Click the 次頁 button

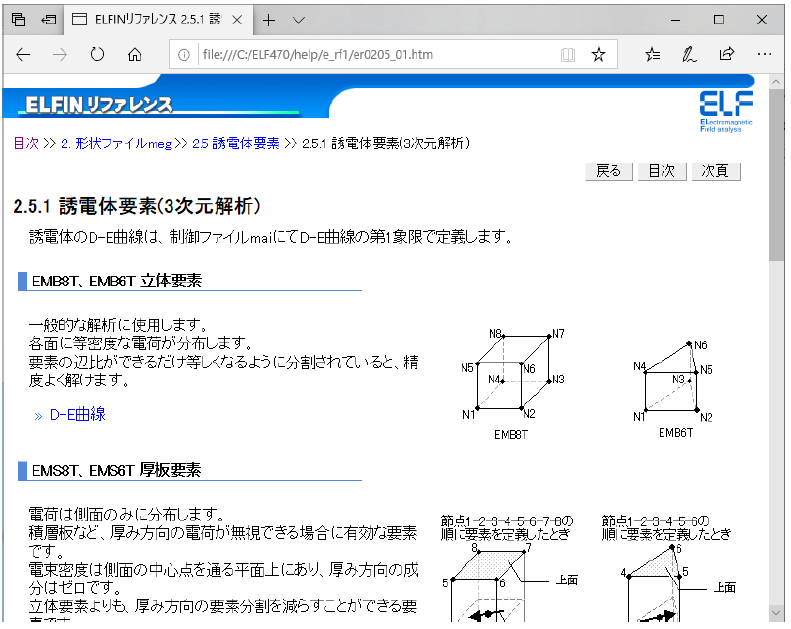coord(716,171)
